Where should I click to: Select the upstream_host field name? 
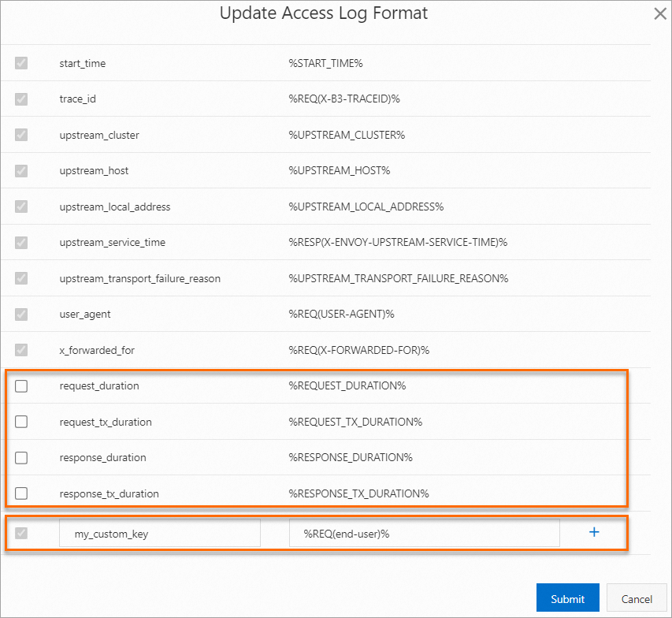click(x=94, y=171)
